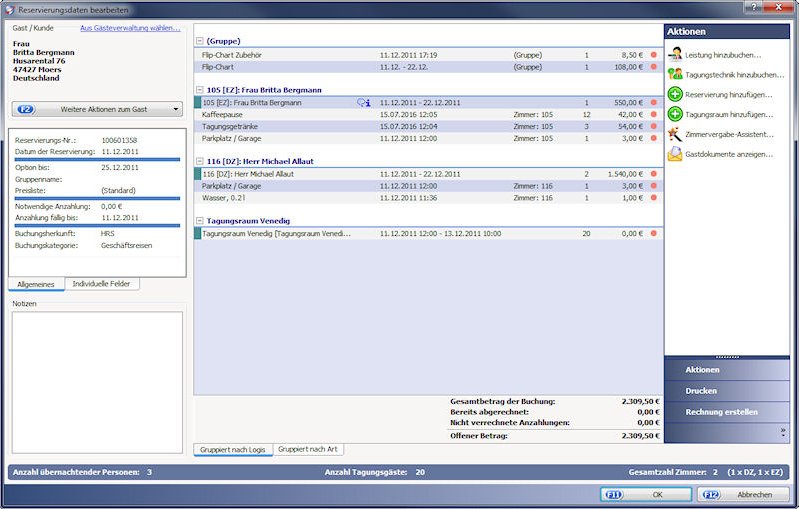
Task: Click the F2 badge on Weitere Aktionen button
Action: coord(25,109)
